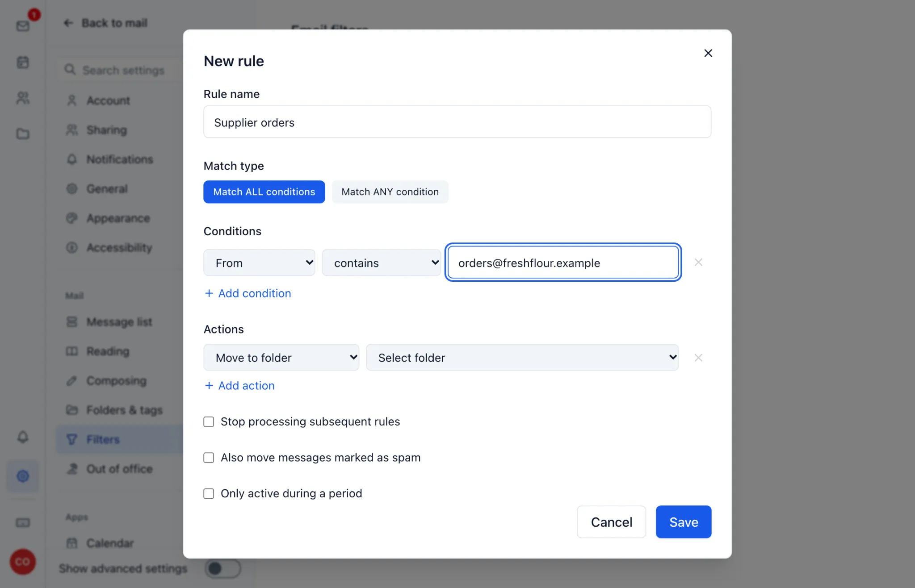The image size is (915, 588).
Task: Close the New rule dialog
Action: (x=708, y=53)
